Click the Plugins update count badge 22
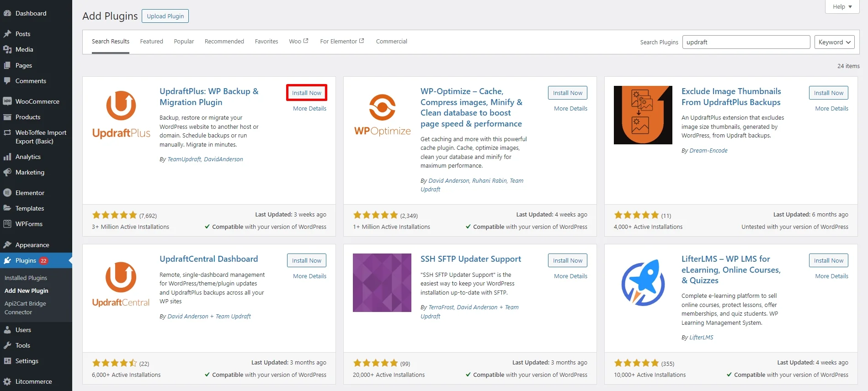Image resolution: width=868 pixels, height=391 pixels. coord(43,261)
